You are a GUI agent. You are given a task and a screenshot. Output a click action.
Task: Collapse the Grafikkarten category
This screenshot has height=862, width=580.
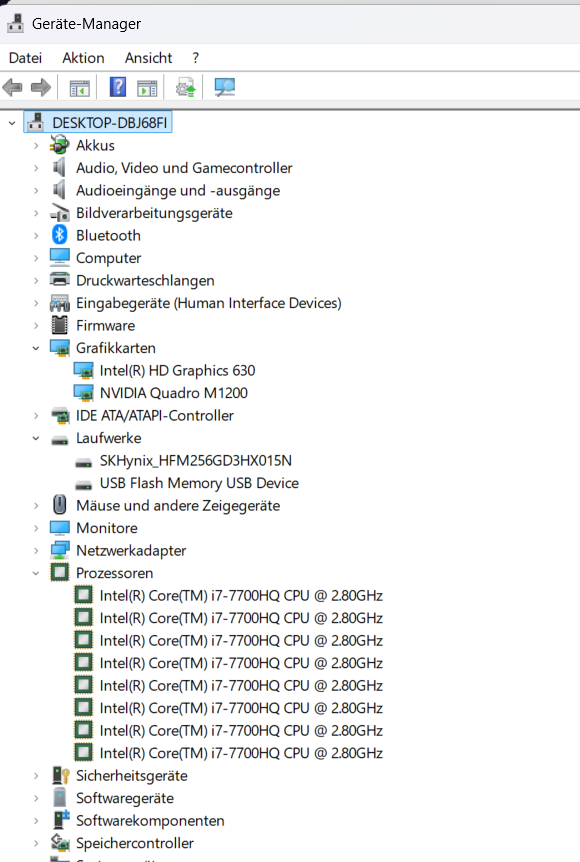pyautogui.click(x=36, y=348)
